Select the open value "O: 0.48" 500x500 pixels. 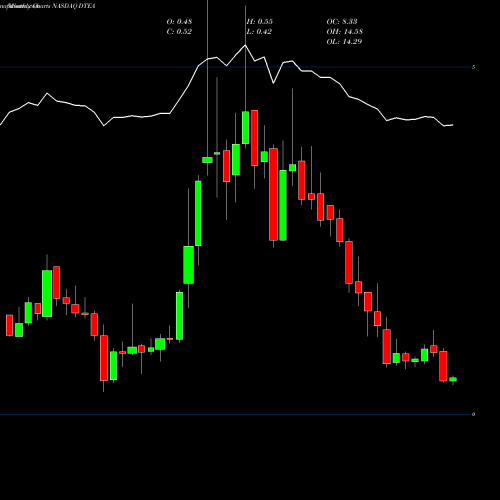179,21
